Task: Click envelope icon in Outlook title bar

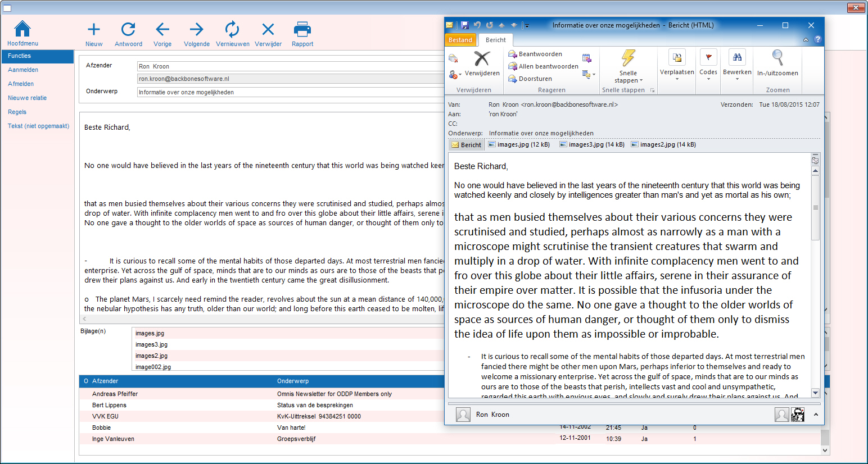Action: pyautogui.click(x=450, y=25)
